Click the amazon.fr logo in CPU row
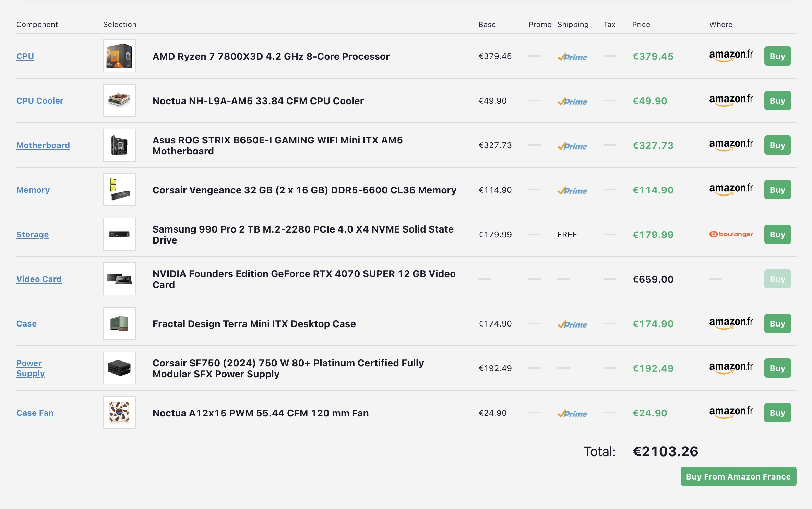This screenshot has height=509, width=812. pyautogui.click(x=731, y=56)
